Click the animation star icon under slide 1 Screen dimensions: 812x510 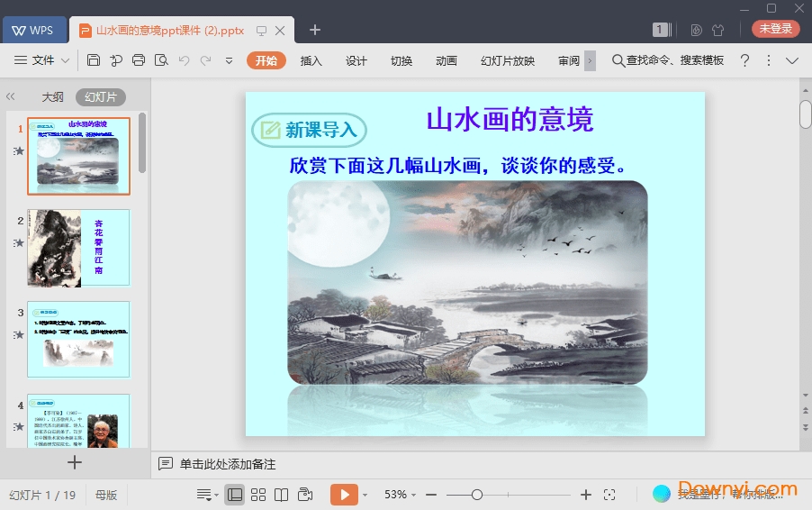point(19,150)
